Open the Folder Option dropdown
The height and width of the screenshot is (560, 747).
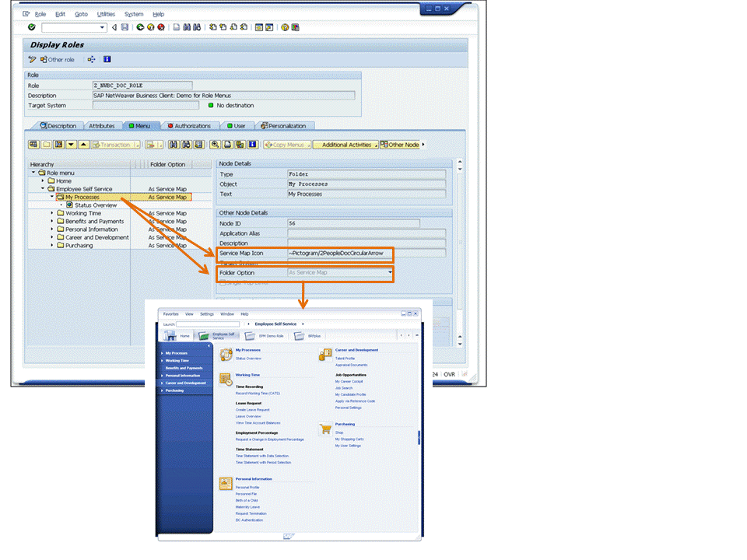390,272
